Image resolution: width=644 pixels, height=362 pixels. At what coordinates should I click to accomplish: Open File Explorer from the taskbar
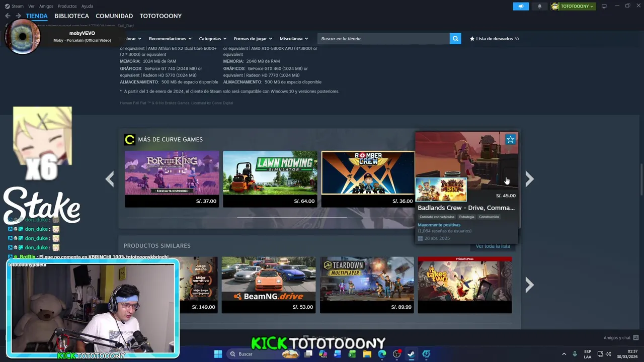pos(367,354)
